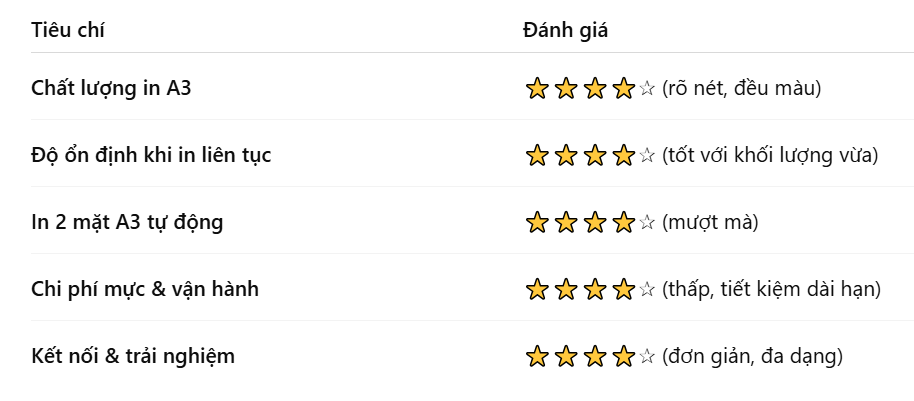Select the "Kết nối & trải nghiệm" label

tap(133, 355)
